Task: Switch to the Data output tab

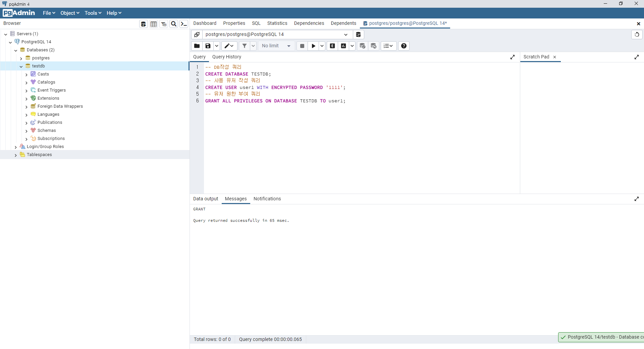Action: coord(206,199)
